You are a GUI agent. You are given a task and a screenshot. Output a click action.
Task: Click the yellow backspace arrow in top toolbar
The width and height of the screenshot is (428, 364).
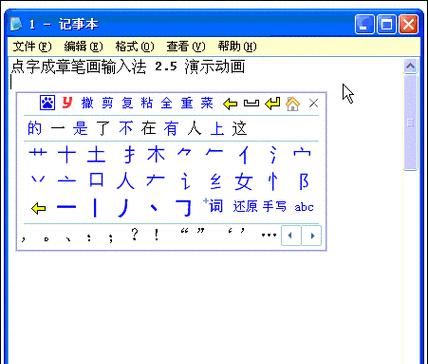(x=230, y=104)
